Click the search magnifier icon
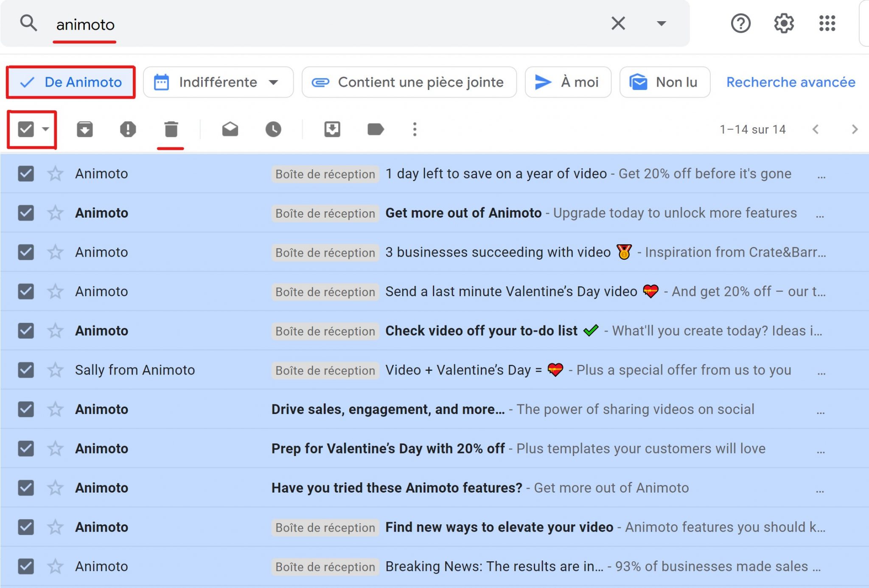 point(28,23)
